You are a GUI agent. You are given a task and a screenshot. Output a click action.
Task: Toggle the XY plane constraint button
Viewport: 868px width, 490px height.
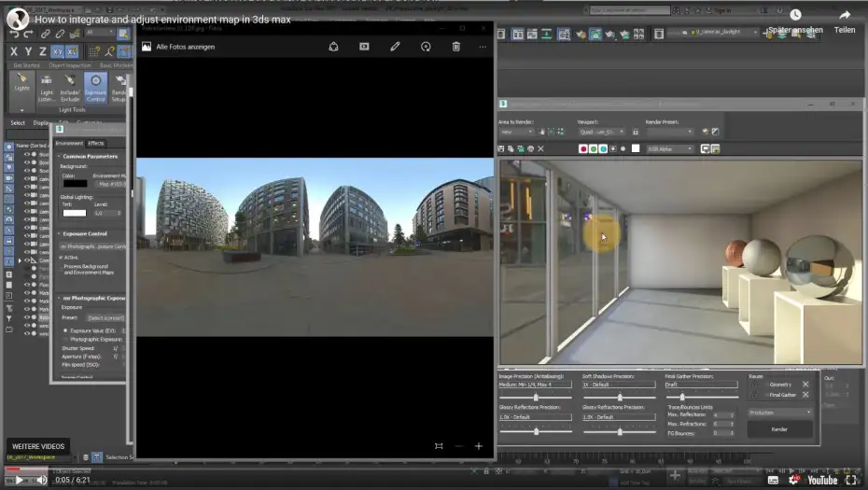(58, 51)
